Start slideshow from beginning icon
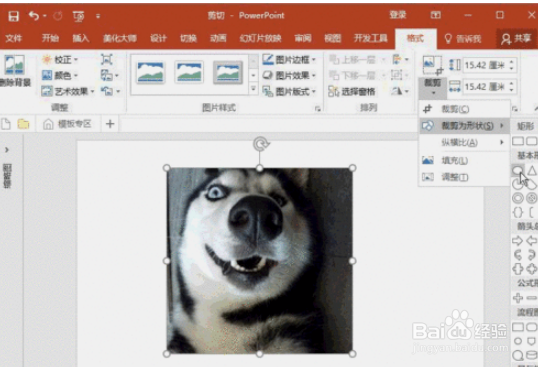The height and width of the screenshot is (367, 538). pos(79,16)
